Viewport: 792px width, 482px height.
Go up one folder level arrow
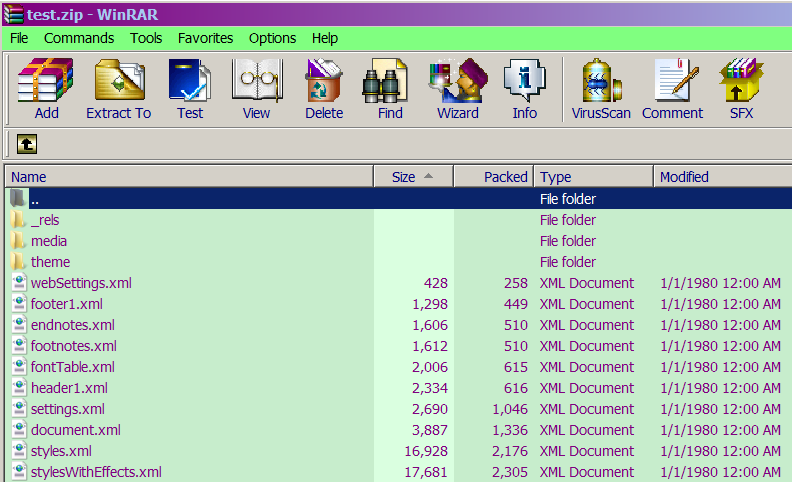[x=27, y=144]
